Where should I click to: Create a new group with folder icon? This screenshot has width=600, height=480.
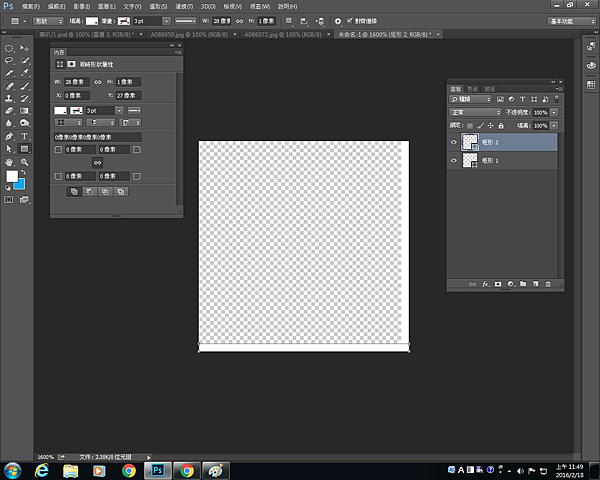point(523,285)
